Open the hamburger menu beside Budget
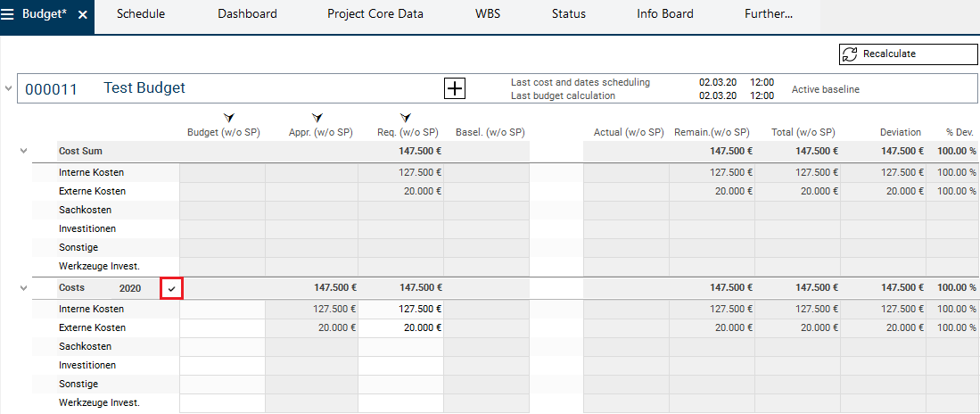 coord(8,14)
